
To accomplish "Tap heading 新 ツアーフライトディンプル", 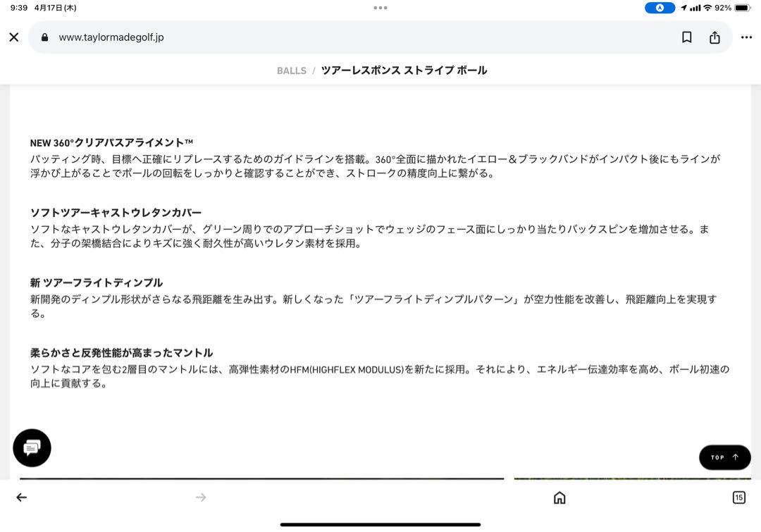I will tap(97, 283).
